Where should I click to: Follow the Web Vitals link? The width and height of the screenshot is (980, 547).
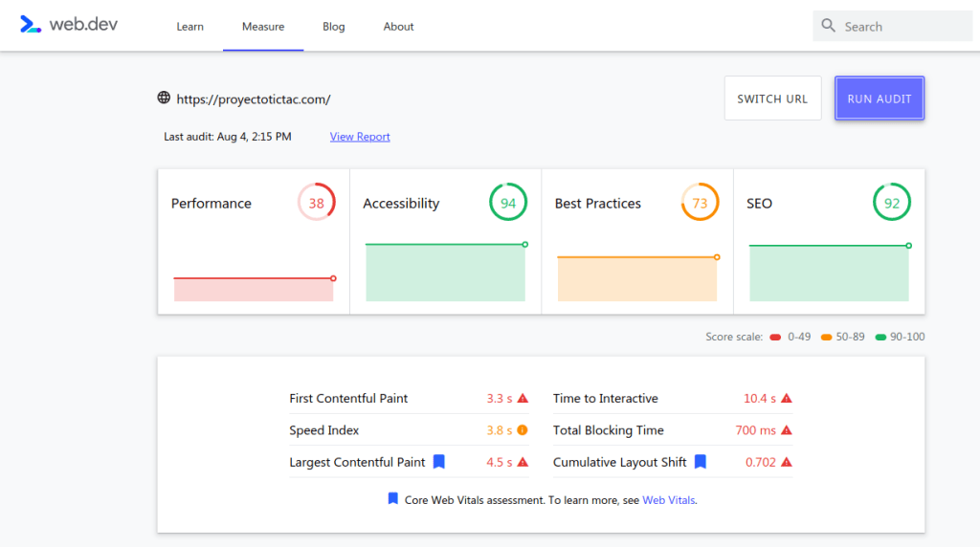click(x=669, y=500)
